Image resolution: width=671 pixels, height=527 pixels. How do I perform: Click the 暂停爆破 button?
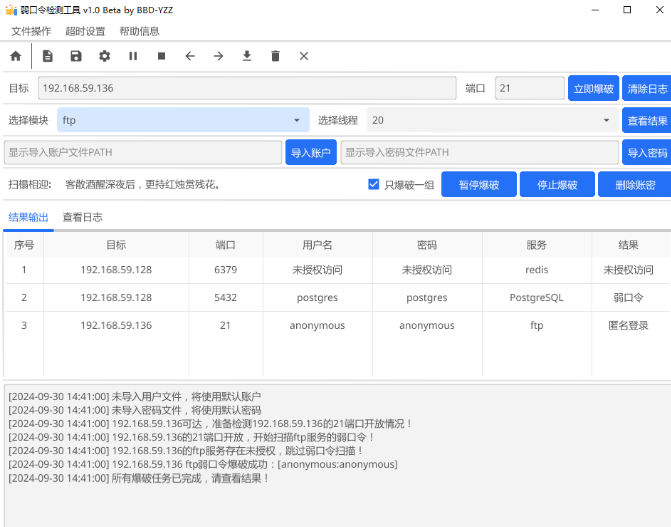pyautogui.click(x=479, y=185)
